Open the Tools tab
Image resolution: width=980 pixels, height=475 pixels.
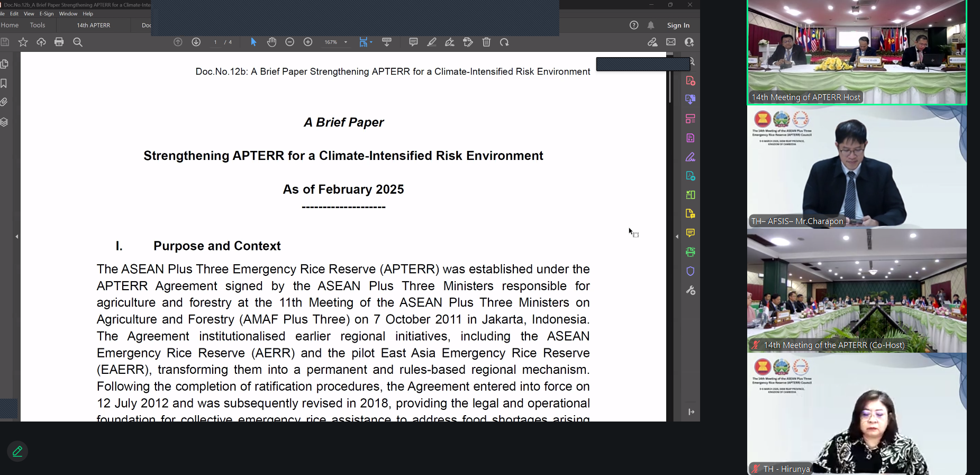coord(38,25)
